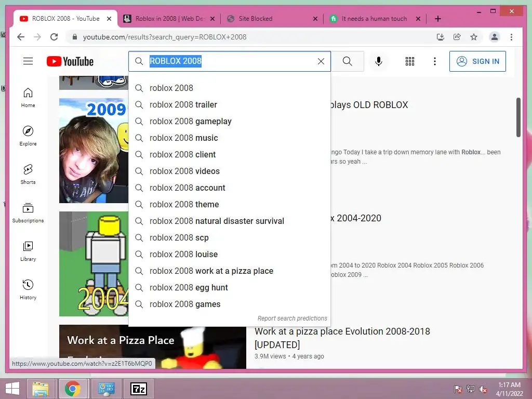Open the Chrome profile avatar icon
The height and width of the screenshot is (399, 532).
tap(495, 37)
